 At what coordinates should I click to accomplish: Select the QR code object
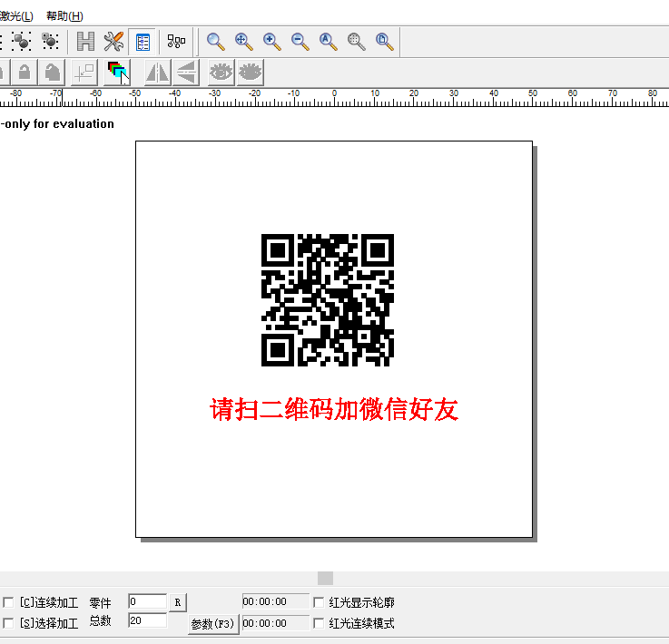click(x=328, y=300)
